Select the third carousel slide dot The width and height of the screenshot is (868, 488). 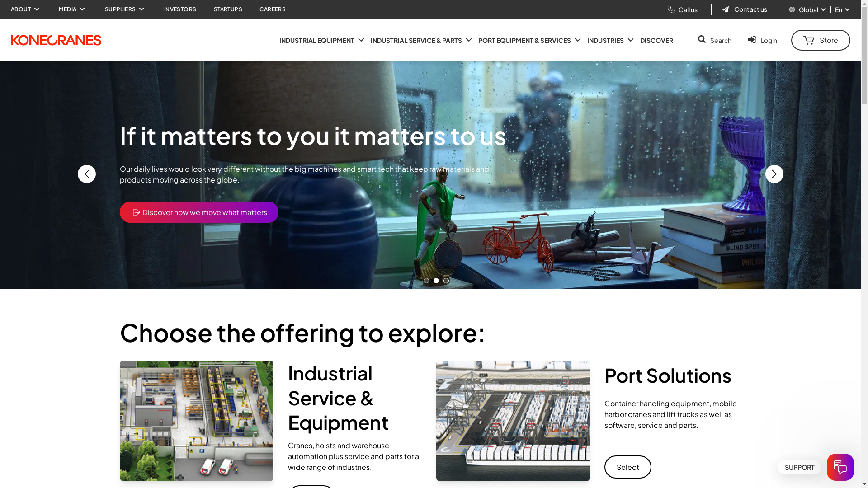pos(446,281)
